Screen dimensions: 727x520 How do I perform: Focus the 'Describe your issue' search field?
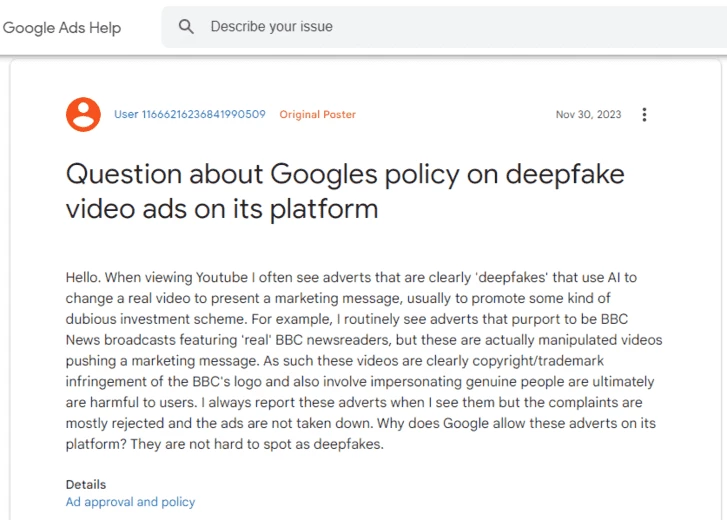(x=444, y=26)
